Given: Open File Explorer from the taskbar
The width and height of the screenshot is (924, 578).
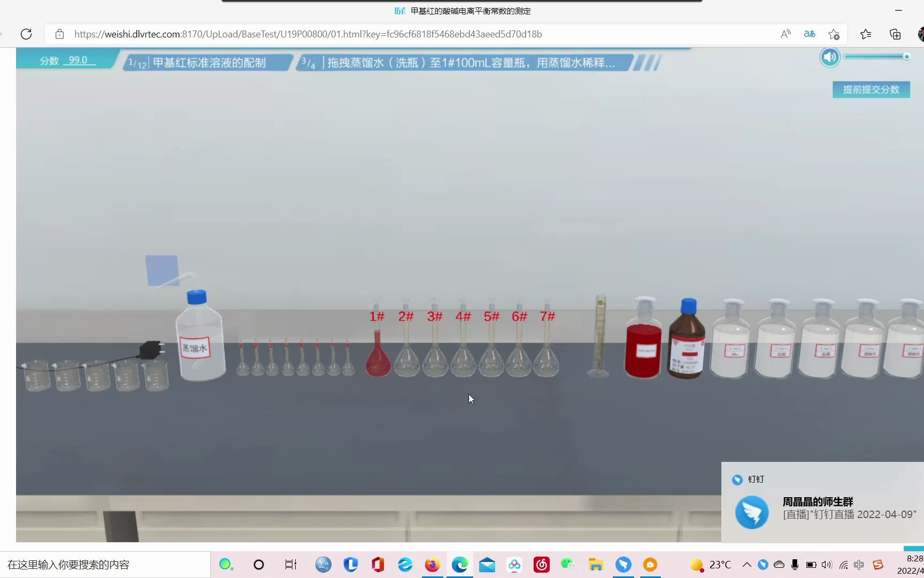Looking at the screenshot, I should [x=596, y=565].
